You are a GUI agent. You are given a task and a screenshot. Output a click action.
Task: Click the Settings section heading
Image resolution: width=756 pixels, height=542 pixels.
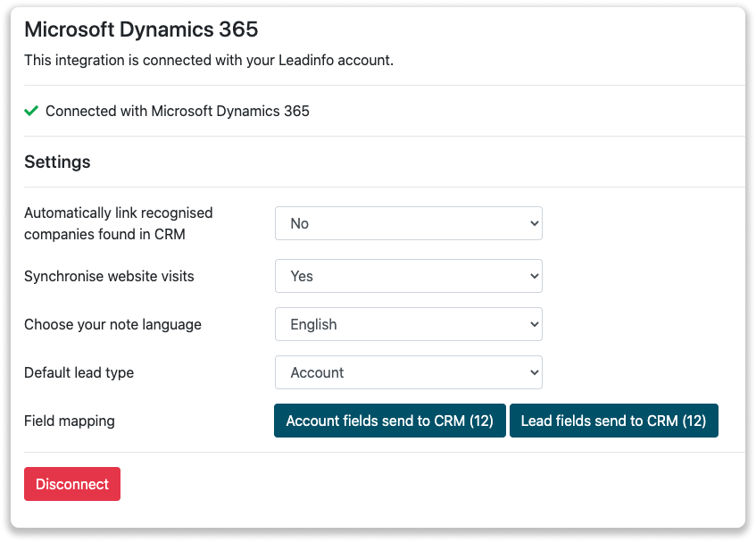(57, 162)
